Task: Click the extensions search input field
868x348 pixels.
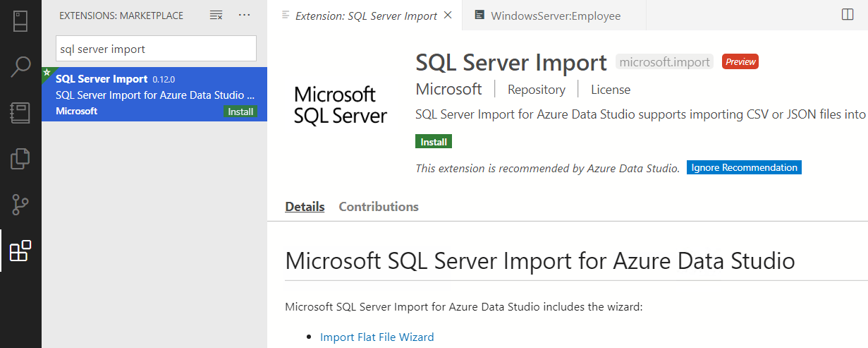Action: pos(157,49)
